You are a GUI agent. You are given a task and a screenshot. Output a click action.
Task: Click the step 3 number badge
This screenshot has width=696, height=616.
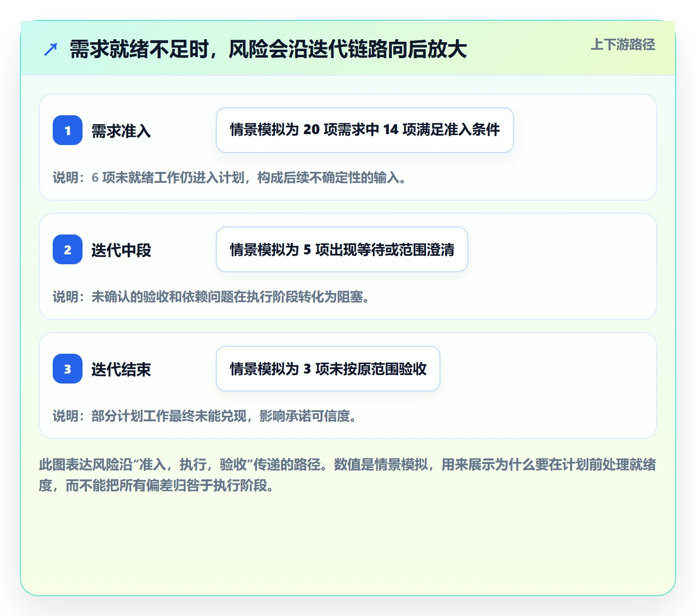click(68, 369)
